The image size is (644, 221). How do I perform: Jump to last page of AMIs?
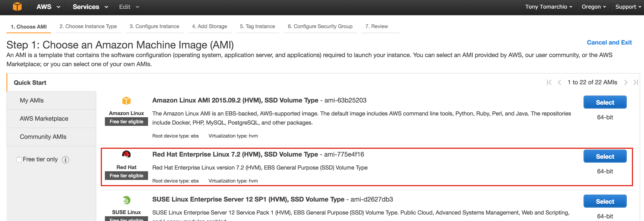(x=636, y=82)
